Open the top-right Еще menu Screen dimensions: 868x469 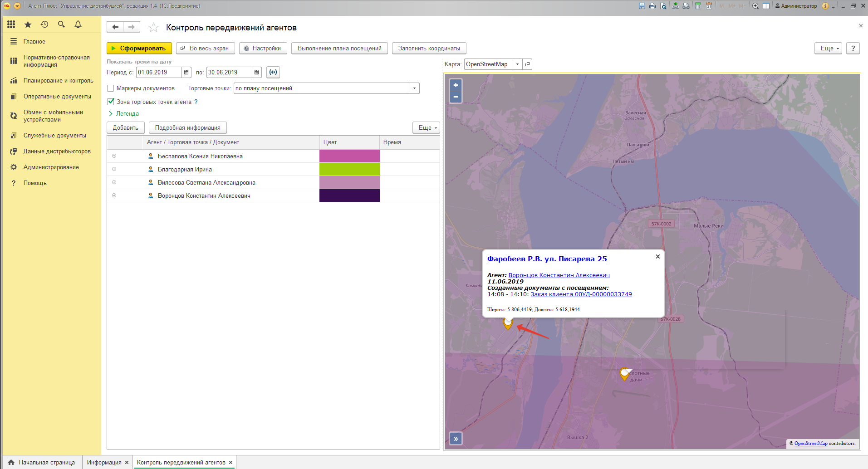coord(829,48)
